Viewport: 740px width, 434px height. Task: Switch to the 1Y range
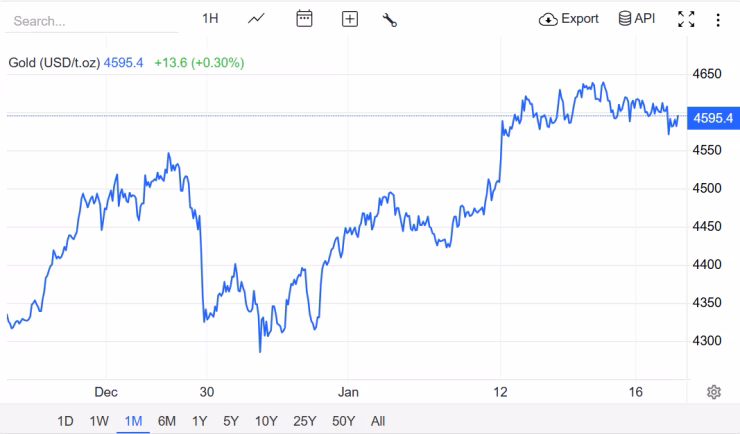(199, 421)
